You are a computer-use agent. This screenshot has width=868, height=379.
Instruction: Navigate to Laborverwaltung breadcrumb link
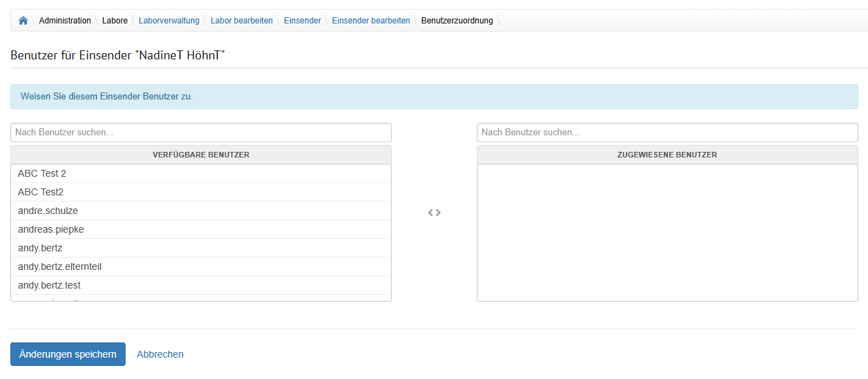[x=169, y=21]
